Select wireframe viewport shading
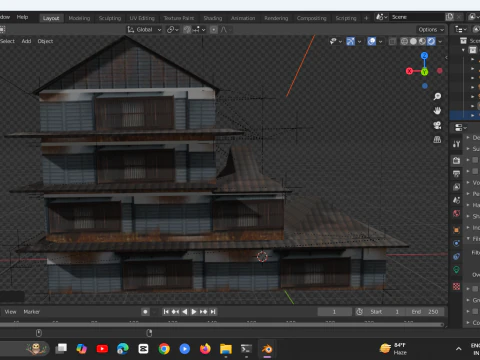 coord(404,41)
